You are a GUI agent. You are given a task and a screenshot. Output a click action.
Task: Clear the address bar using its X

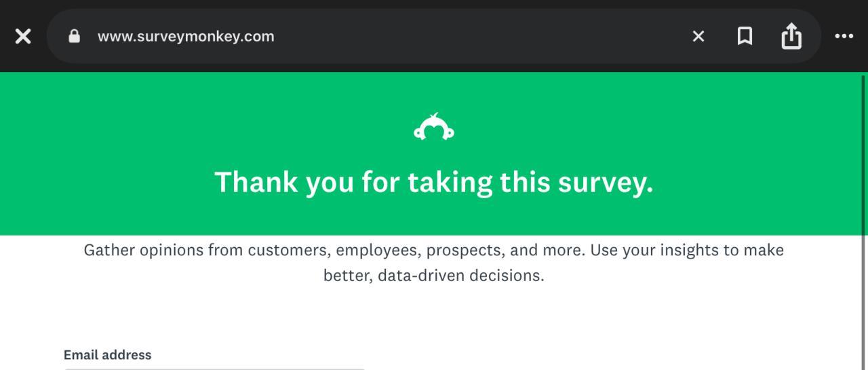click(x=698, y=37)
